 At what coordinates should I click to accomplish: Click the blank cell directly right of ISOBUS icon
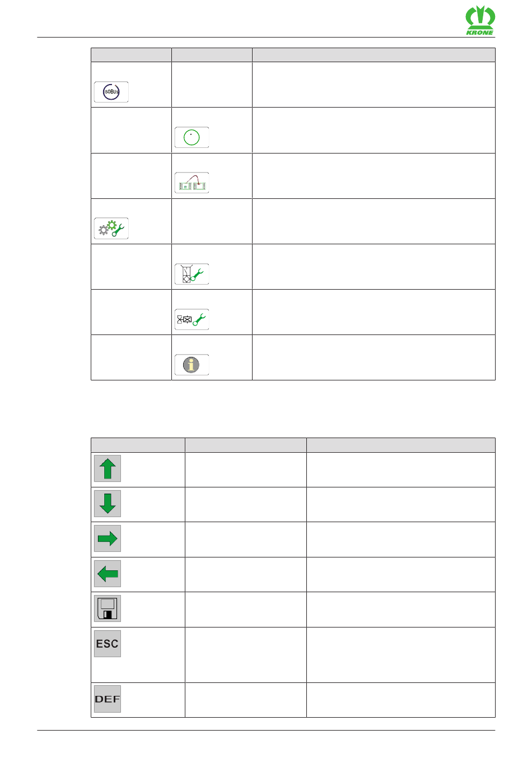[212, 85]
